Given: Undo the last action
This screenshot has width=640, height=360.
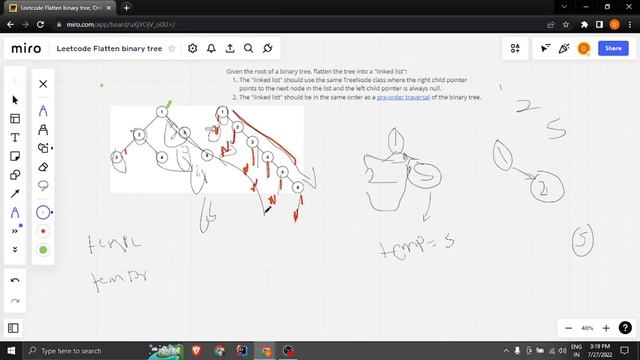Looking at the screenshot, I should [15, 280].
